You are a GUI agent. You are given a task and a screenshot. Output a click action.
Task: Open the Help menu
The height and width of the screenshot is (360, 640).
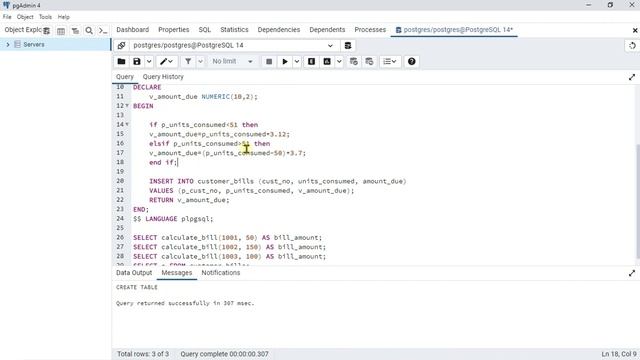63,17
